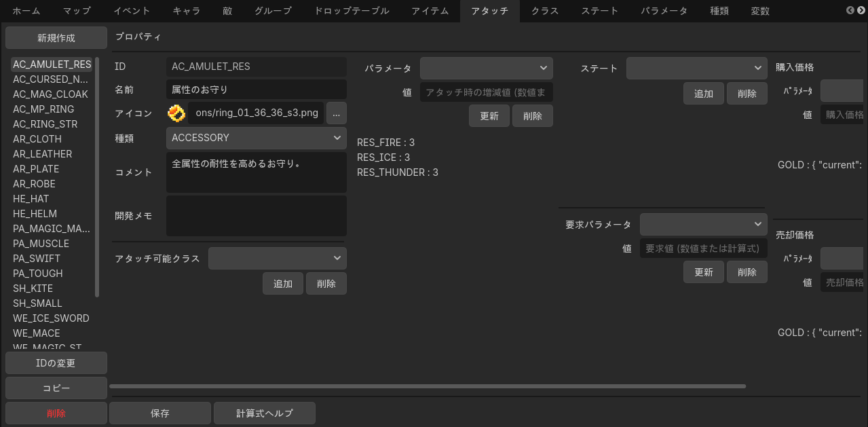Switch to the マップ tab
This screenshot has width=868, height=427.
pyautogui.click(x=77, y=11)
